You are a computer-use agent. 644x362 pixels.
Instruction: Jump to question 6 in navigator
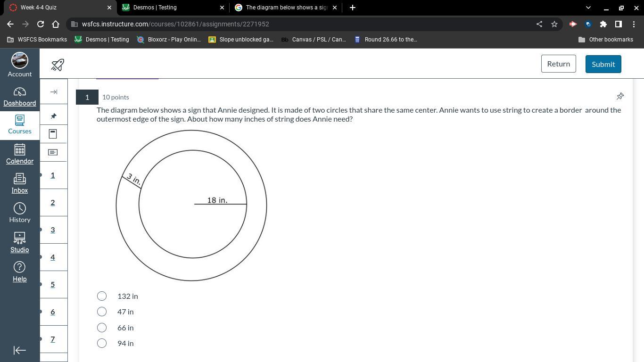click(53, 312)
